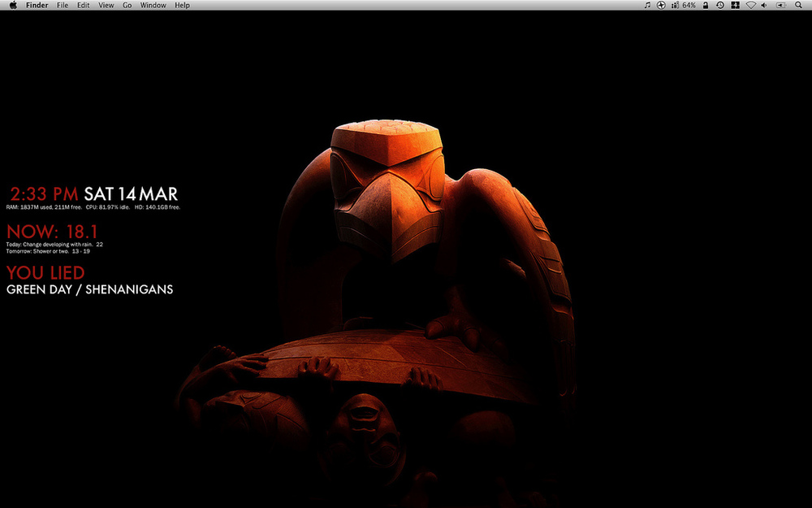Open the volume control icon
Viewport: 812px width, 508px height.
tap(764, 5)
